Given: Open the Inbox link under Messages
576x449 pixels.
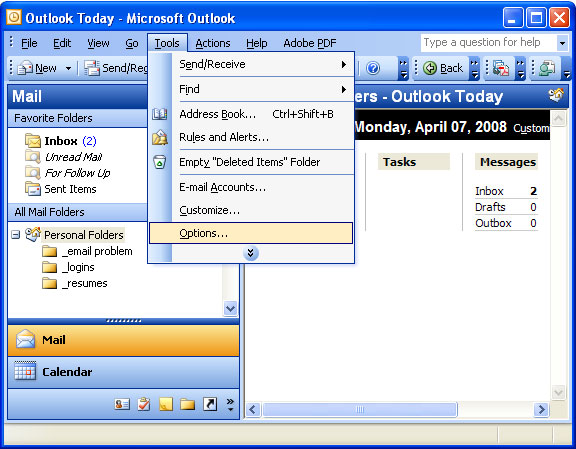Looking at the screenshot, I should coord(489,191).
